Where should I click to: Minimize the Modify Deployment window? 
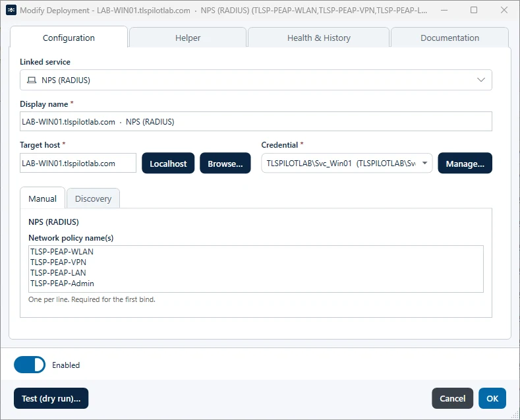click(x=444, y=11)
